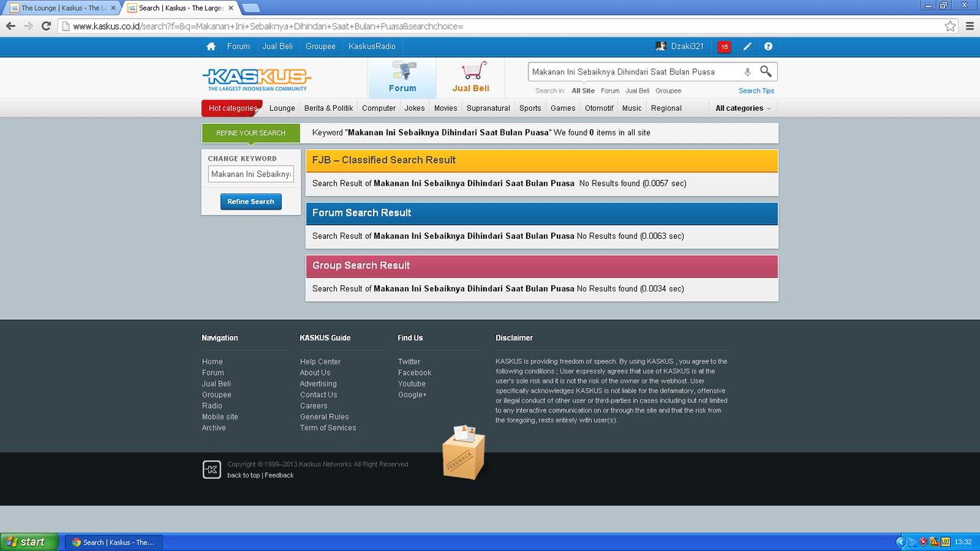The image size is (980, 551).
Task: Open Mobile site footer link
Action: [220, 417]
